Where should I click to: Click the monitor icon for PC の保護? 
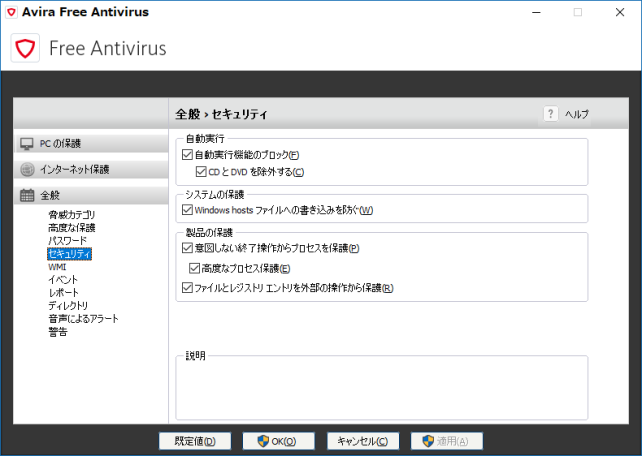click(x=27, y=144)
